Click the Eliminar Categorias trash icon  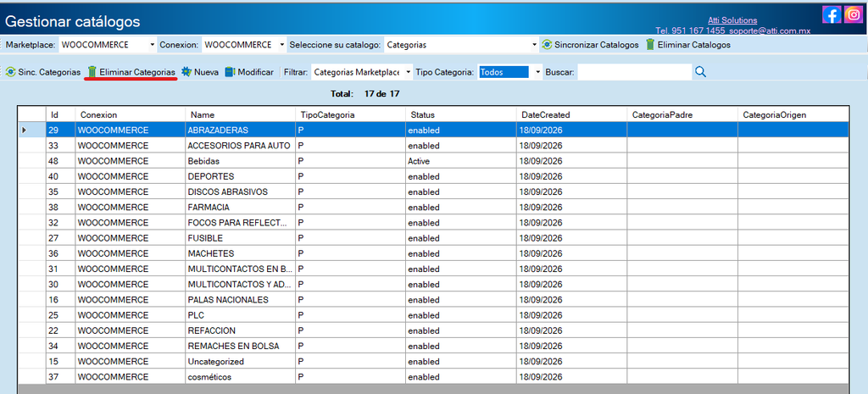pos(92,72)
